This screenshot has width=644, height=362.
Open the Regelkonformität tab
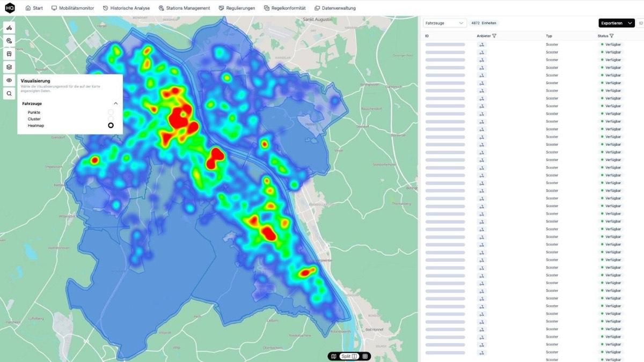[284, 8]
